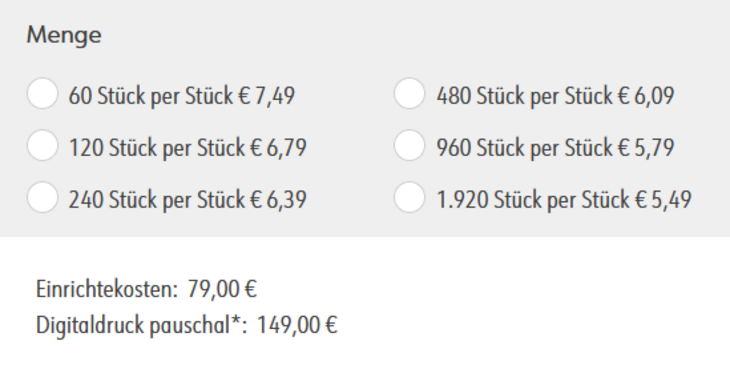The height and width of the screenshot is (369, 730).
Task: Select the 60 Stück radio button
Action: [x=42, y=94]
